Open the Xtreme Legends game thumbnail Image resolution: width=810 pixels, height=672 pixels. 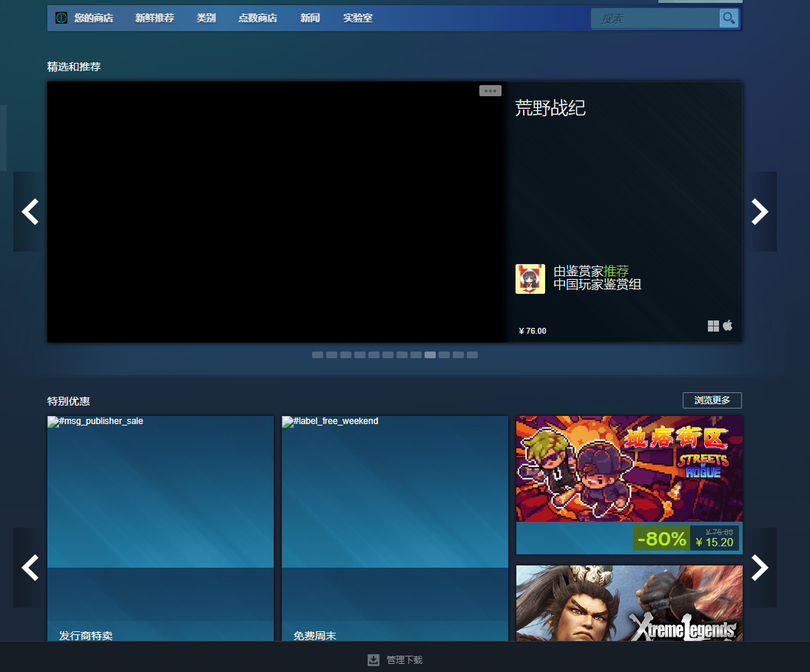coord(630,603)
